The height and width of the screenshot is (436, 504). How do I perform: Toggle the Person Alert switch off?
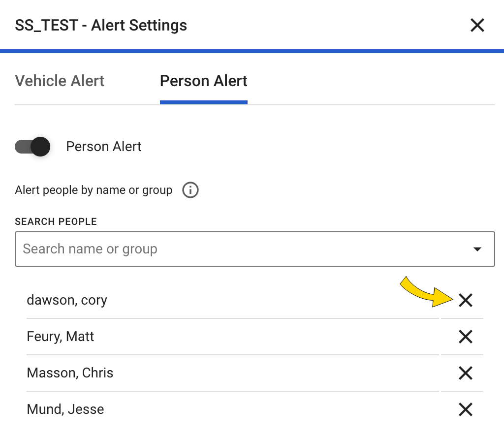click(33, 147)
